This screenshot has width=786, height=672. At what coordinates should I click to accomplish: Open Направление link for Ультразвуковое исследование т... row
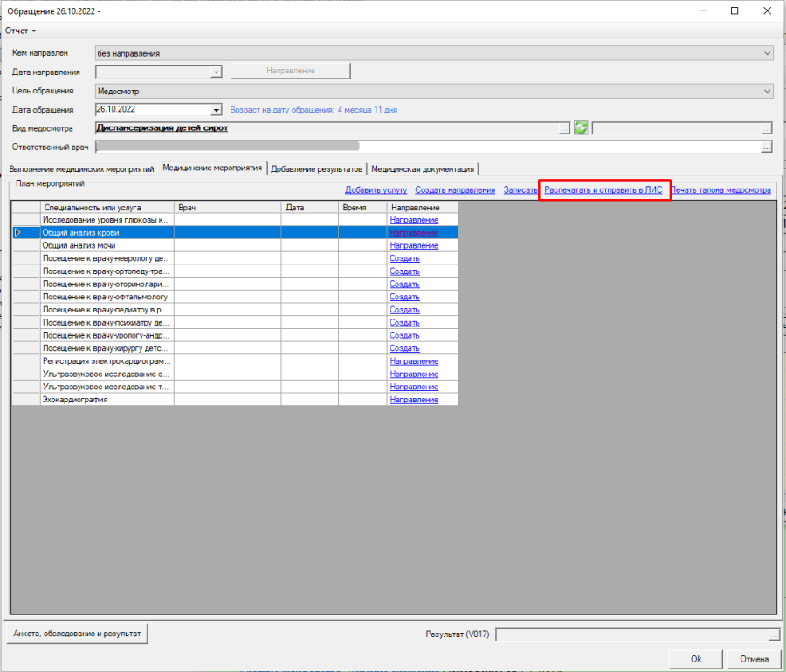click(414, 387)
